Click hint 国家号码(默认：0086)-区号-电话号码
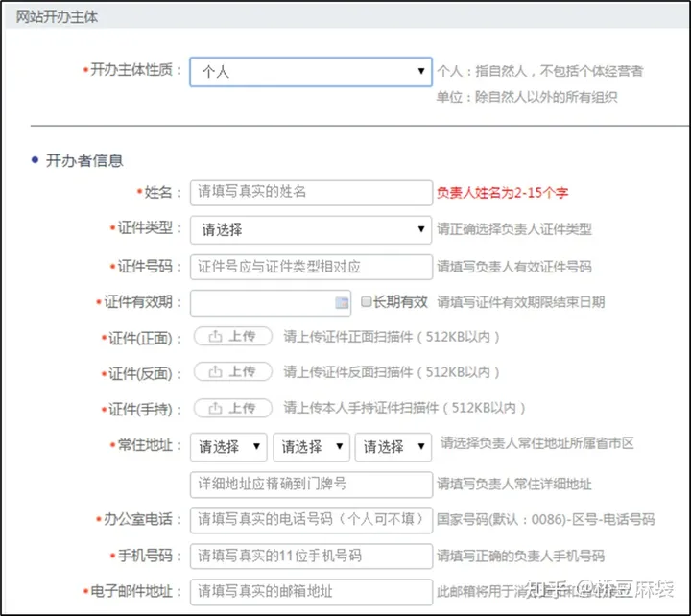Viewport: 691px width, 616px height. (x=545, y=519)
